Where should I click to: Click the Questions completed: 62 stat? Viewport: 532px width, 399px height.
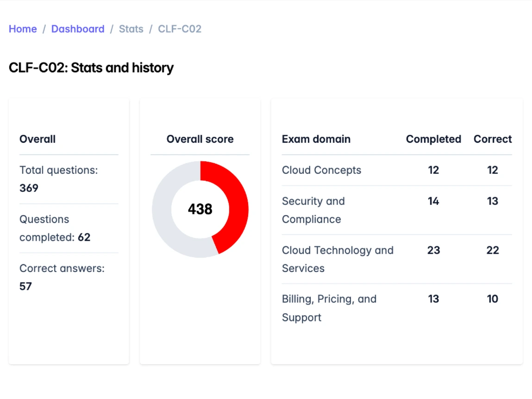tap(55, 228)
